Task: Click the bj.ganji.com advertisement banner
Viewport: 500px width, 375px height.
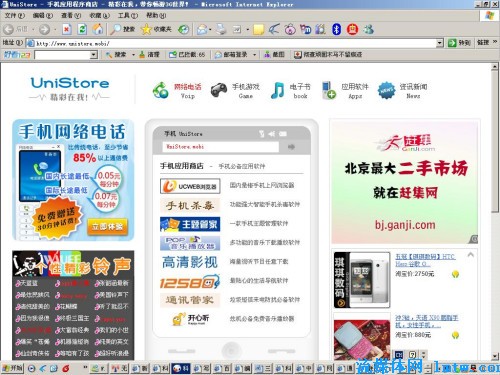Action: (x=405, y=183)
